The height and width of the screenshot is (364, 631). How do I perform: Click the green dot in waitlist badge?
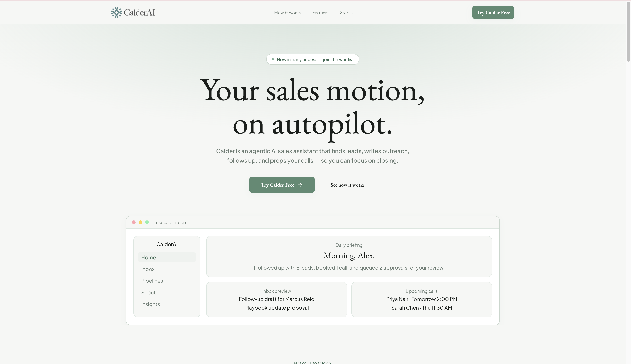pyautogui.click(x=273, y=59)
